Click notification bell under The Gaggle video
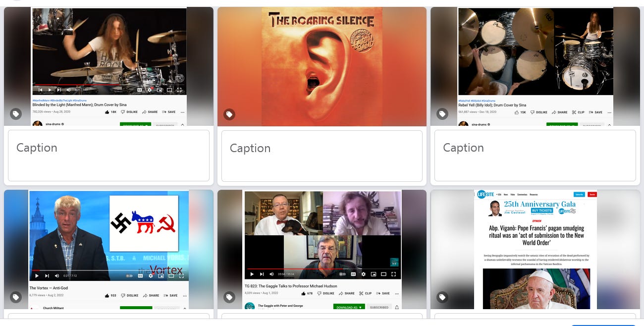Image resolution: width=644 pixels, height=326 pixels. click(397, 307)
